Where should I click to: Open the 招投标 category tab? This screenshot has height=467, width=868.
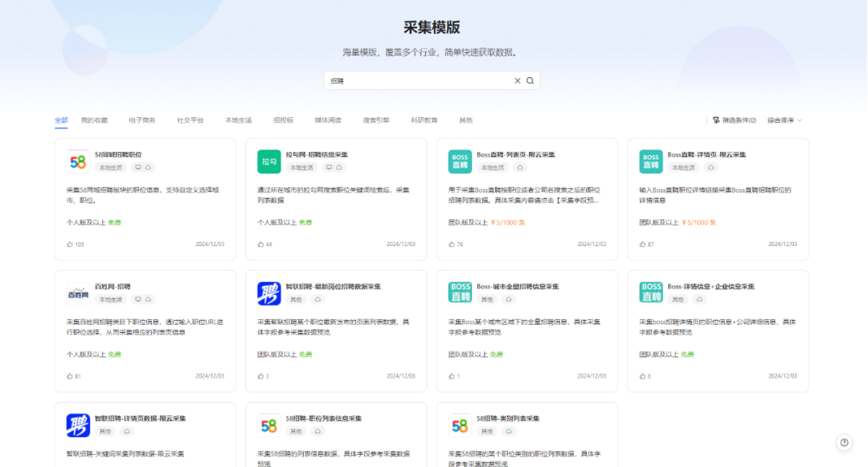pos(283,121)
